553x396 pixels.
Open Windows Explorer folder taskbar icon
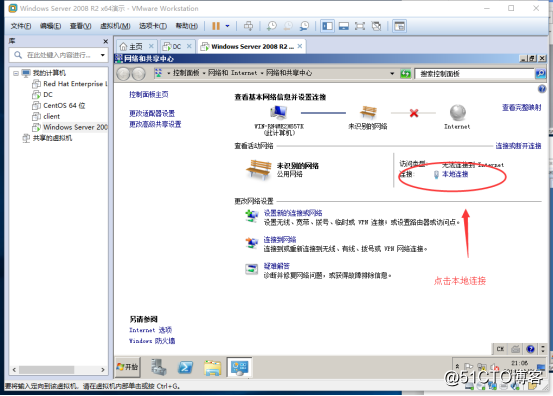pyautogui.click(x=212, y=367)
